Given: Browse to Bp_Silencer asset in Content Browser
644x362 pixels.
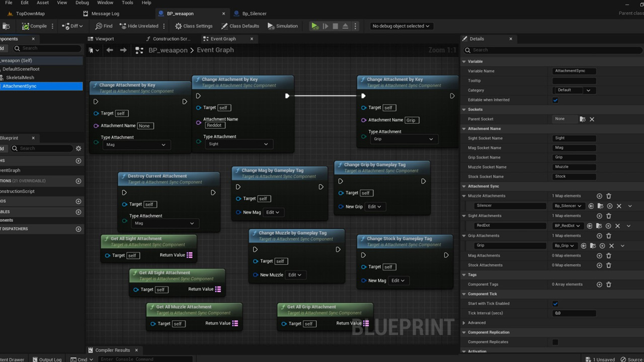Looking at the screenshot, I should coord(600,206).
